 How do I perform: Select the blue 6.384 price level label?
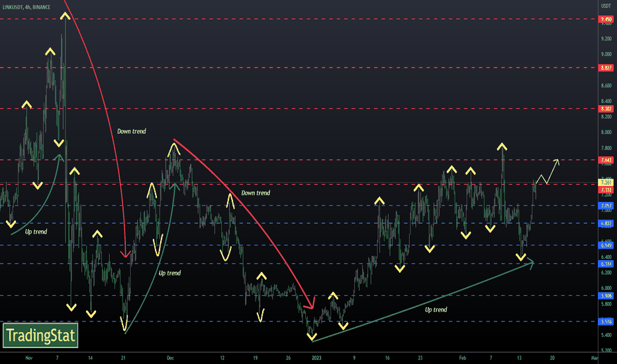click(606, 263)
